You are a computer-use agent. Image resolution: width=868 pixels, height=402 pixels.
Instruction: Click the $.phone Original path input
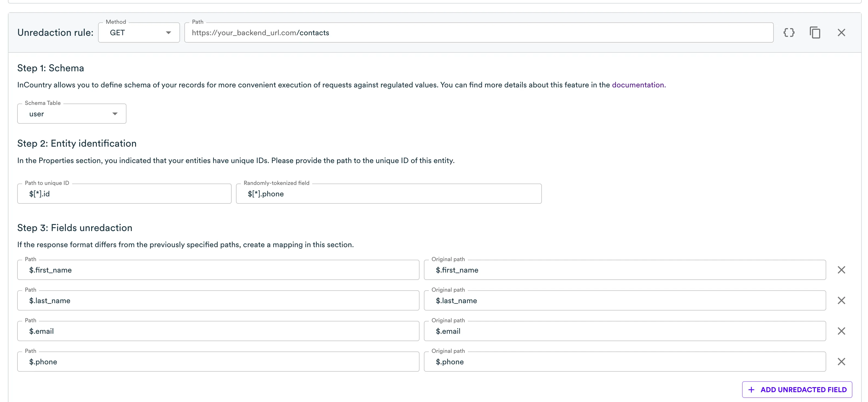tap(624, 362)
